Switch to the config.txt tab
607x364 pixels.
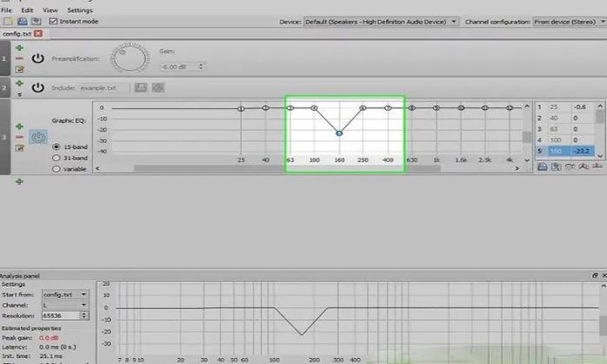(x=17, y=34)
